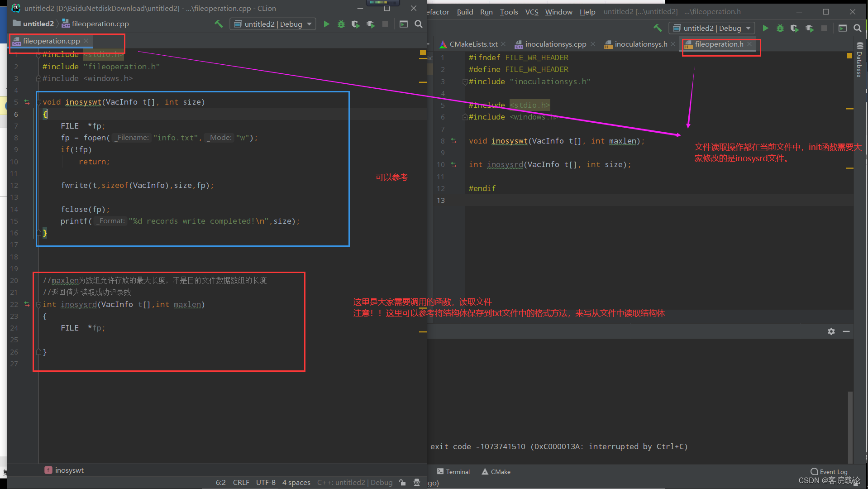Collapse the include block fold marker at line 1
The image size is (868, 489).
(39, 55)
